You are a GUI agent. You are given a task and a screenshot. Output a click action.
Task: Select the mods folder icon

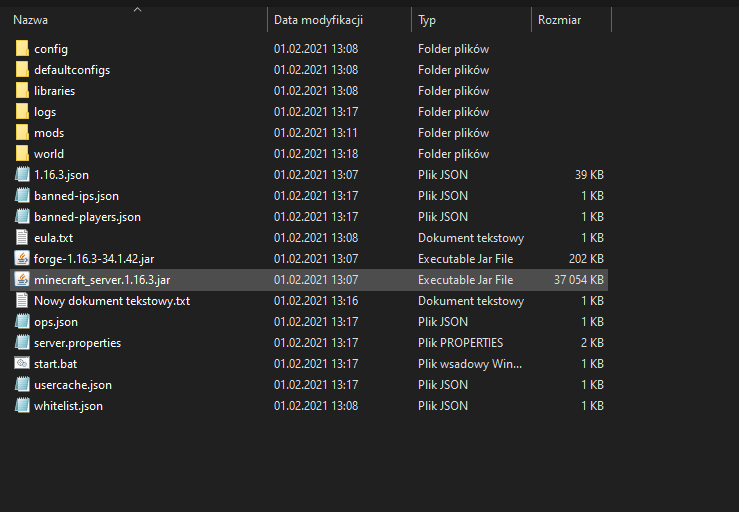tap(22, 133)
